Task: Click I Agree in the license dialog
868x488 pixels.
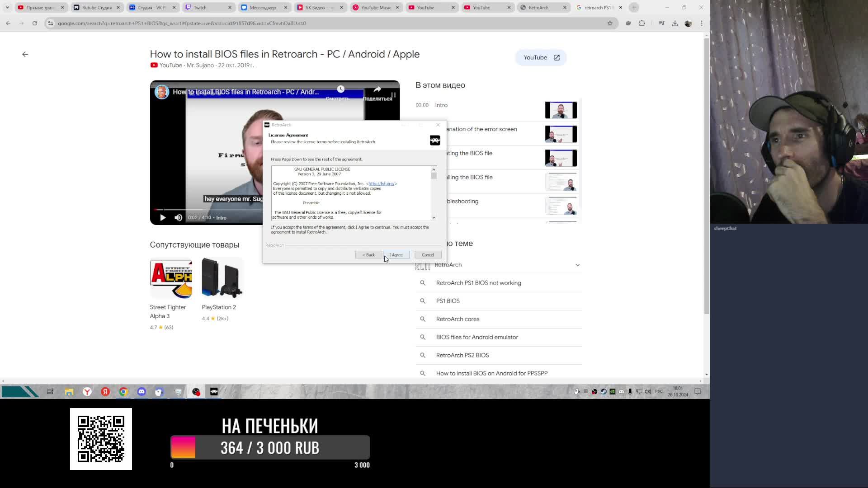Action: [x=396, y=255]
